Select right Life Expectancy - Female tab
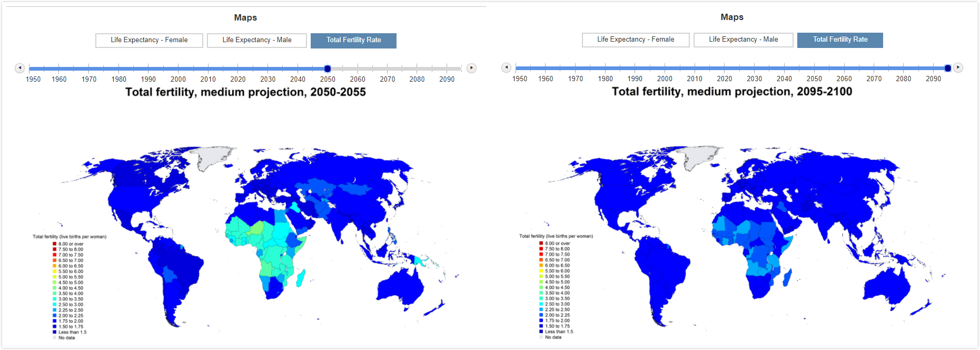Viewport: 980px width, 350px height. point(636,40)
